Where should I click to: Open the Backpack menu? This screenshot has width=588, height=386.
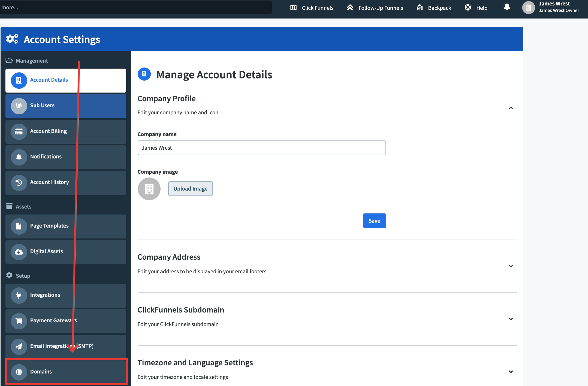tap(434, 8)
